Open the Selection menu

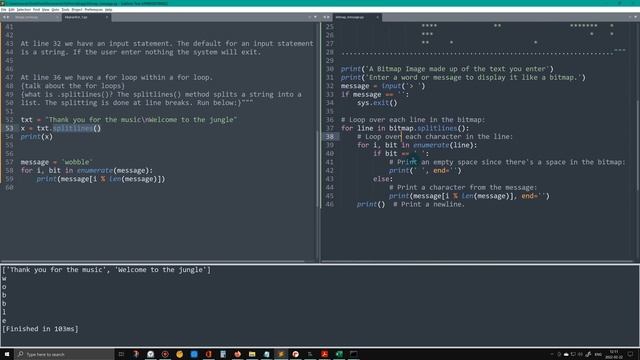point(24,9)
